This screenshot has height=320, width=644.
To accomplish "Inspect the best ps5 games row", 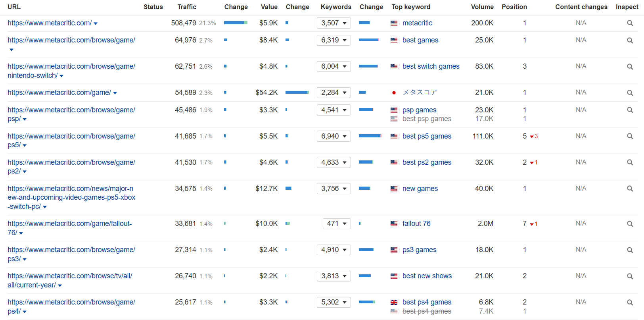I will click(x=630, y=136).
